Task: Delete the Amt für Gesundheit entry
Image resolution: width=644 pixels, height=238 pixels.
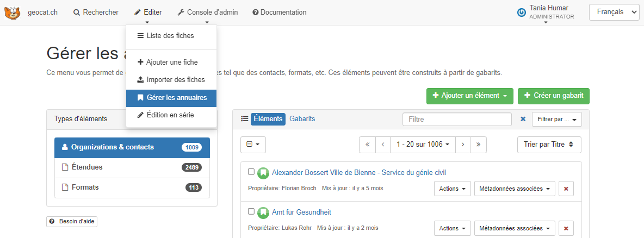Action: pyautogui.click(x=566, y=228)
